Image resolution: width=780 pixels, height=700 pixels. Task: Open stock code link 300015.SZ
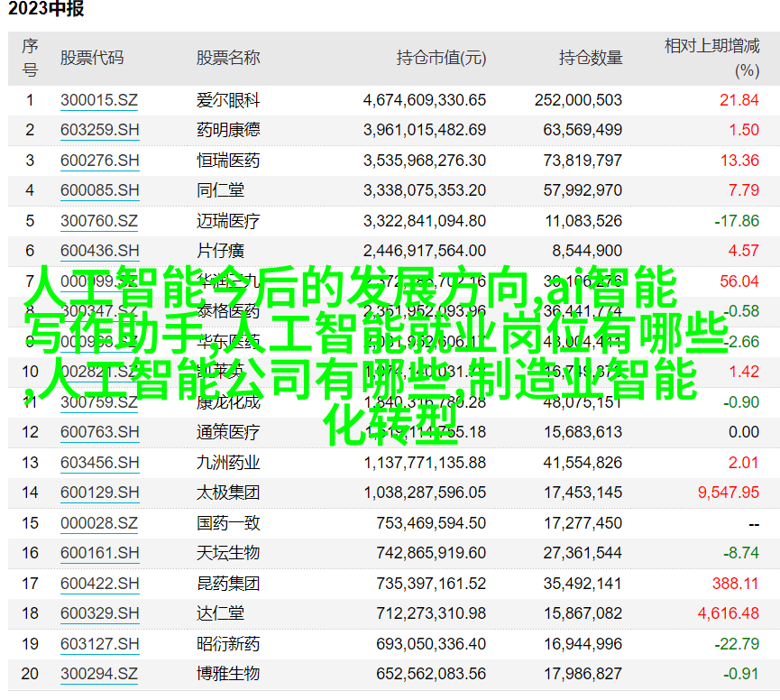point(99,100)
